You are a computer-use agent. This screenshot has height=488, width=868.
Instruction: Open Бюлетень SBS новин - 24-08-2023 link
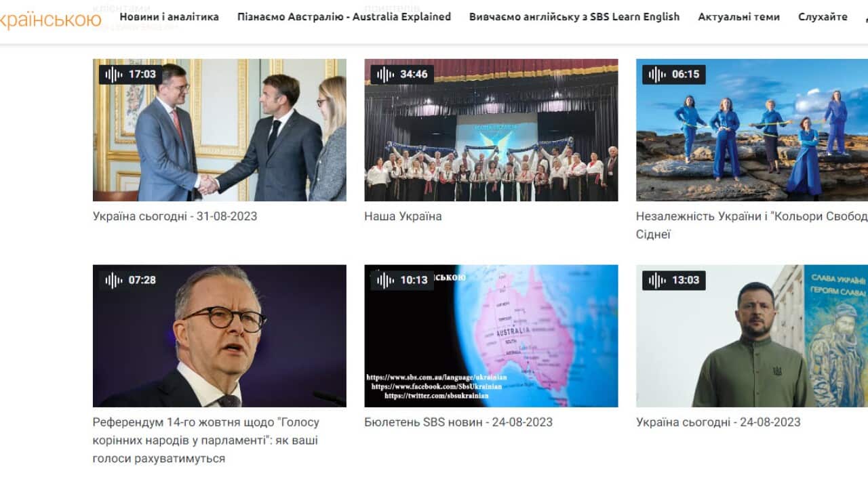coord(458,422)
